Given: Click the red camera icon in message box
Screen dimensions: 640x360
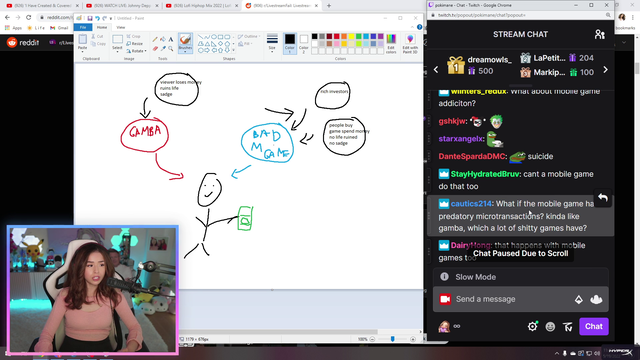Looking at the screenshot, I should (445, 299).
